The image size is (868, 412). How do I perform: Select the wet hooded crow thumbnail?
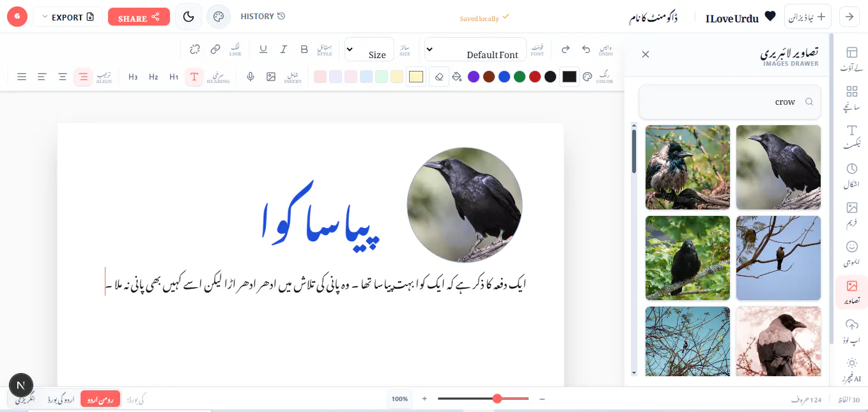tap(688, 167)
